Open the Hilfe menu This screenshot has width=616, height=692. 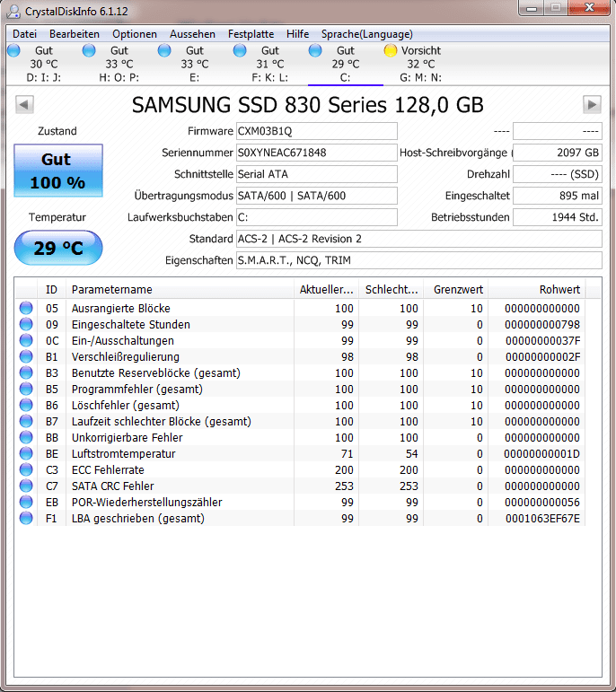click(x=297, y=34)
